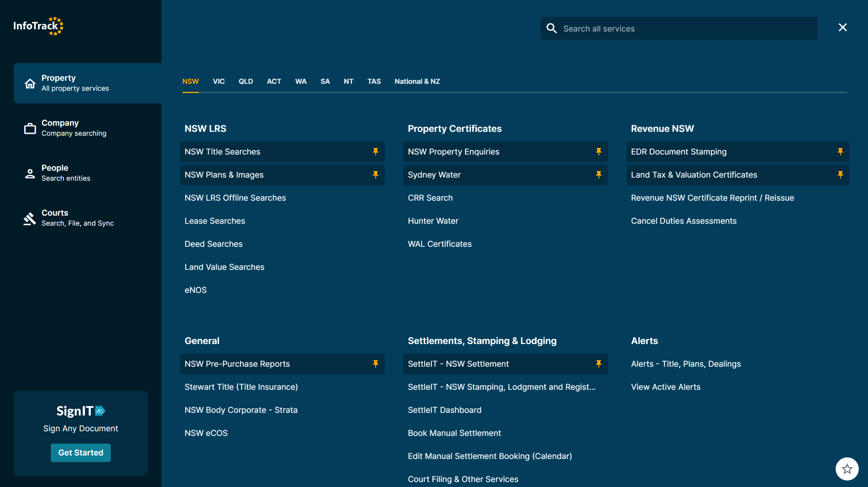The height and width of the screenshot is (487, 868).
Task: Open Revenue NSW Certificate Reprint / Reissue
Action: tap(713, 198)
